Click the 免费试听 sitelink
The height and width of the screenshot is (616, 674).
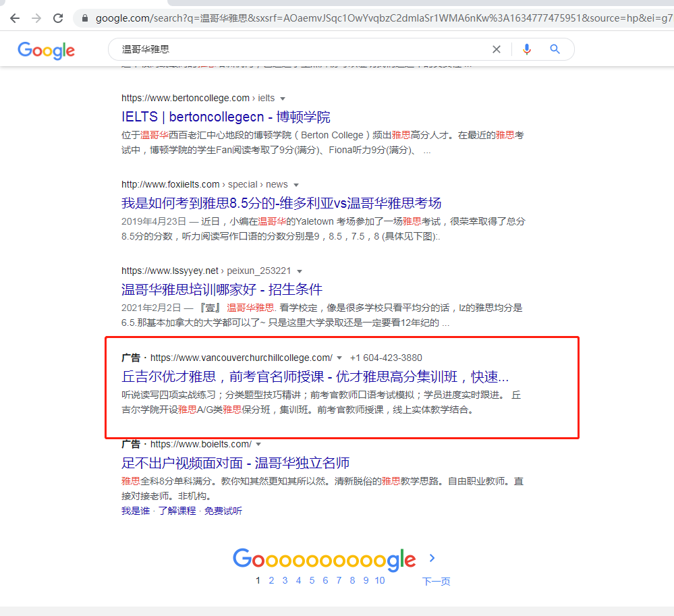point(223,511)
